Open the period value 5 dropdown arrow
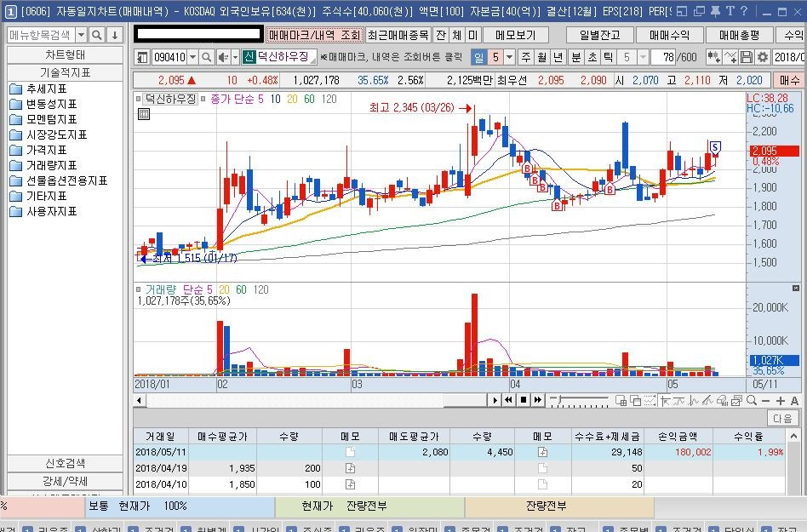The width and height of the screenshot is (807, 532). click(x=509, y=57)
